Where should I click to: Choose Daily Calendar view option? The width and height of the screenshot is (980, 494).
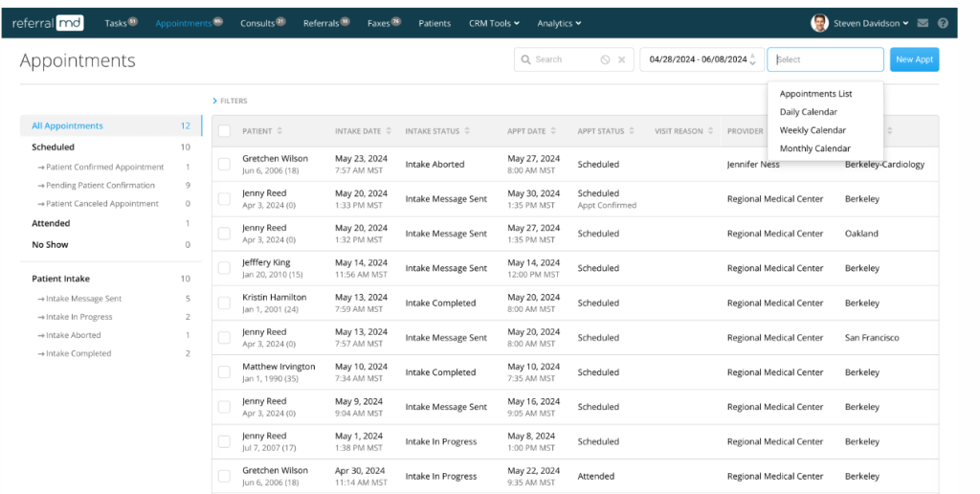[808, 112]
